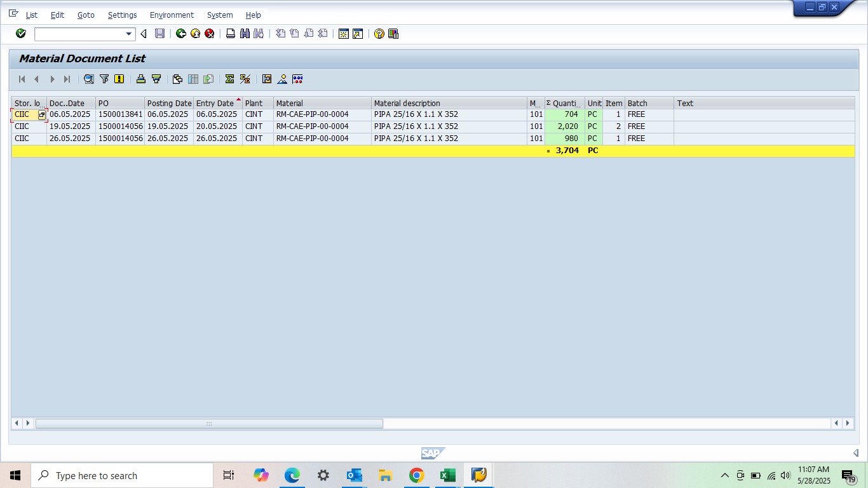
Task: Click the Total sigma icon
Action: coord(229,79)
